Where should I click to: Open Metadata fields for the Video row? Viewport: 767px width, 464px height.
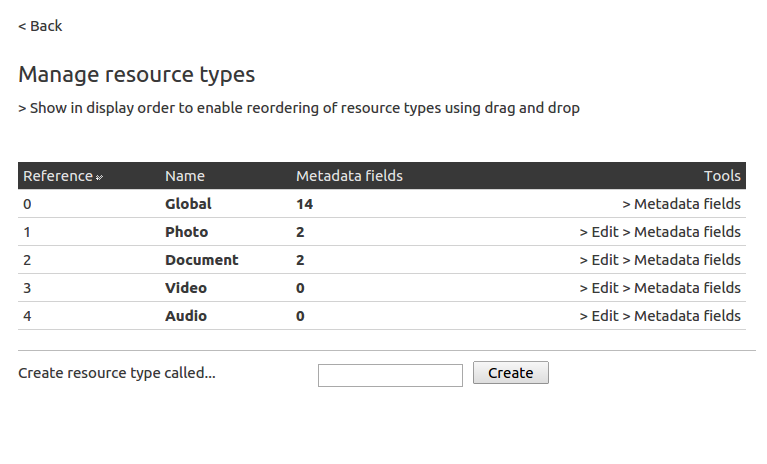tap(681, 288)
